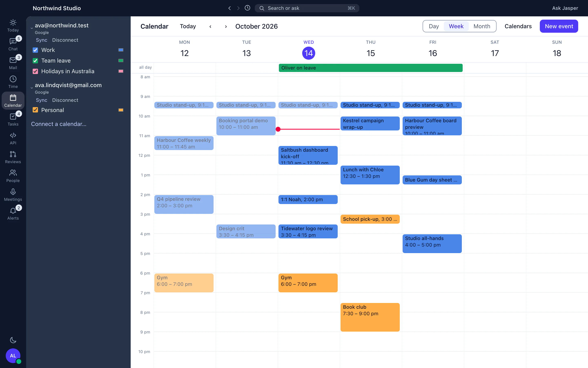Toggle the Personal calendar checkbox
The width and height of the screenshot is (588, 368).
coord(35,110)
